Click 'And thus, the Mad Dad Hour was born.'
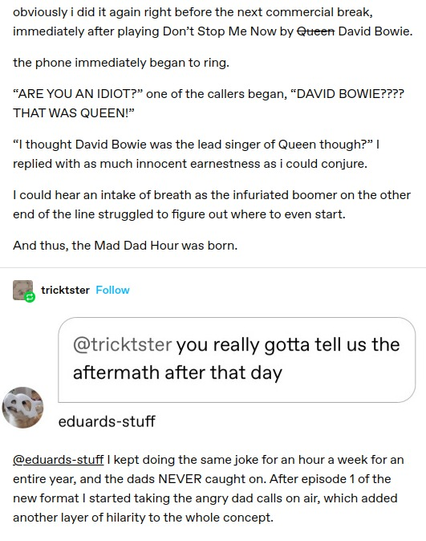The image size is (426, 541). pos(125,245)
